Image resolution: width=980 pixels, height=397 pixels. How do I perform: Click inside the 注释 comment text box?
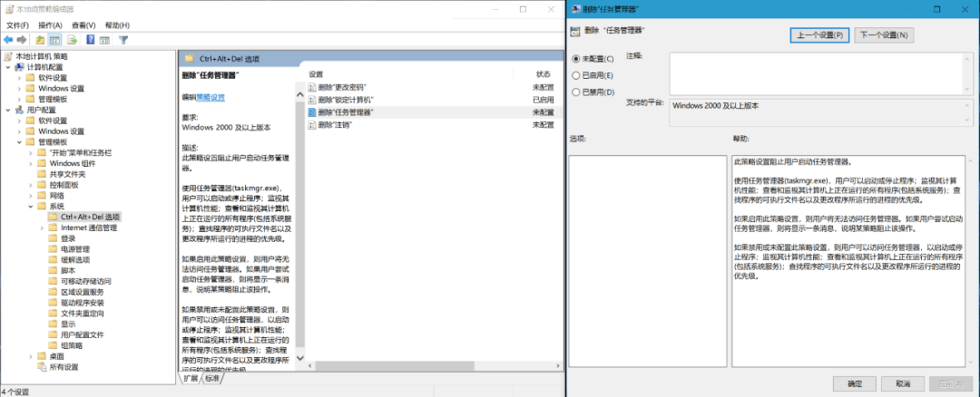(817, 73)
